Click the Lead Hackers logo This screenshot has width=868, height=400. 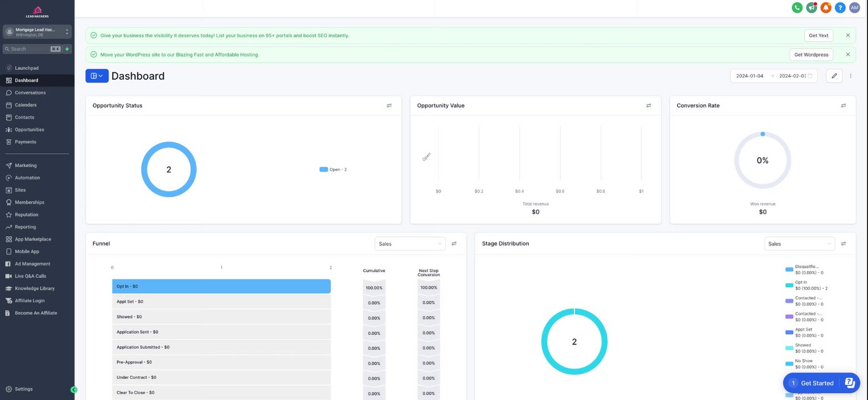click(x=37, y=12)
